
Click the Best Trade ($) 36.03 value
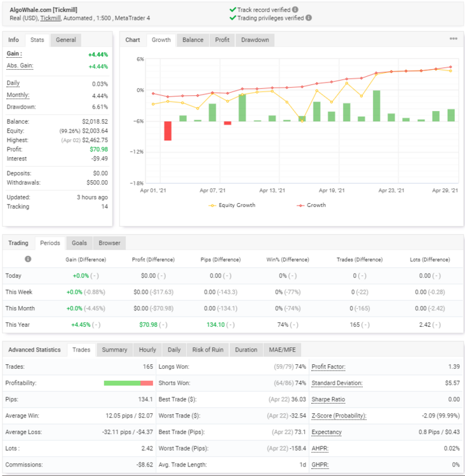click(299, 399)
